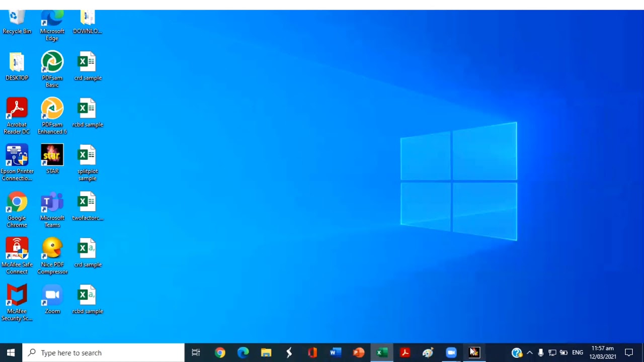The height and width of the screenshot is (362, 644).
Task: Select the McAfee Security Sc... shortcut
Action: (x=17, y=303)
